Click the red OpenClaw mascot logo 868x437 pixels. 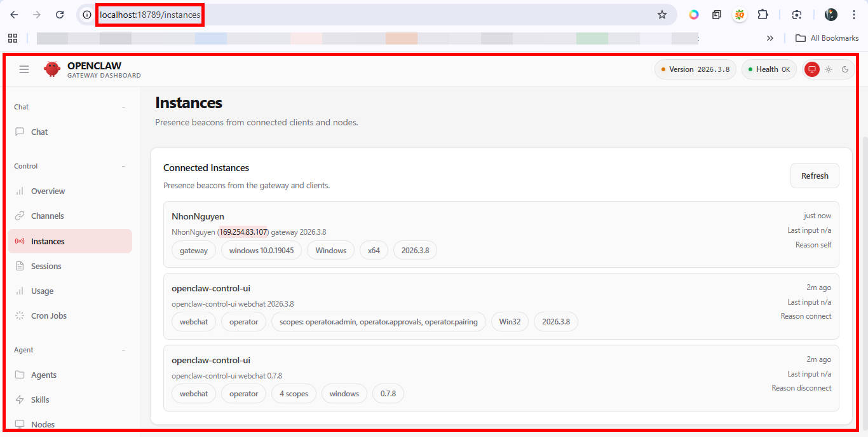click(52, 69)
